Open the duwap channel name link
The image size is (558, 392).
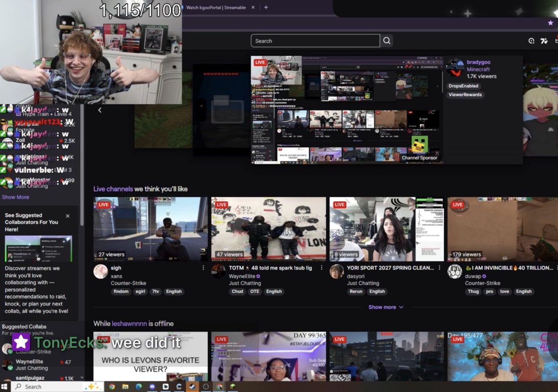pos(473,276)
